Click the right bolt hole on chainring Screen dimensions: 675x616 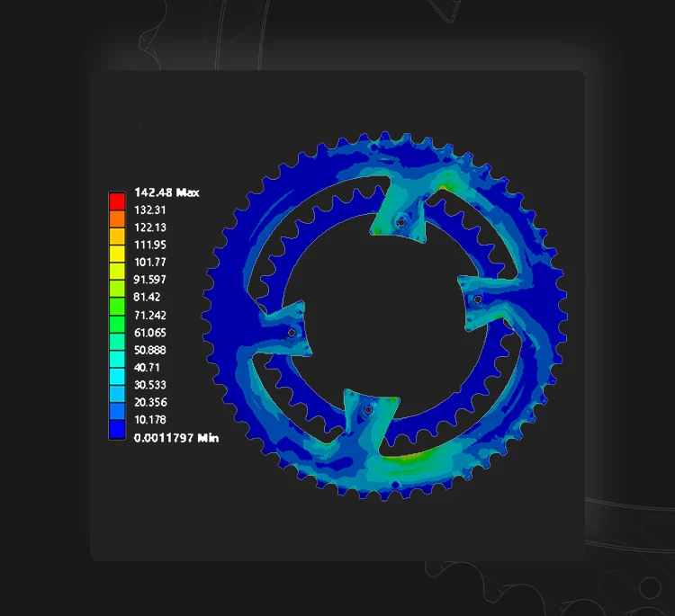click(x=478, y=299)
